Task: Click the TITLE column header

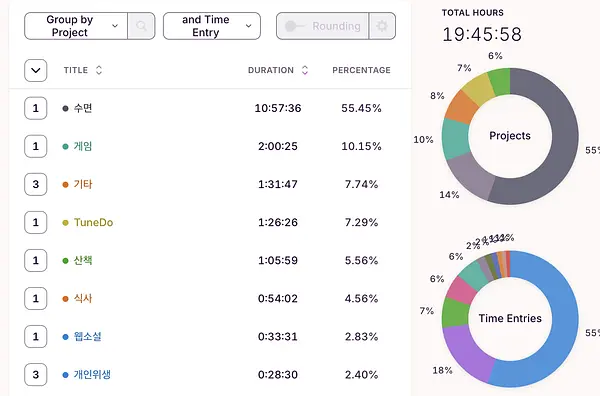Action: pos(76,70)
